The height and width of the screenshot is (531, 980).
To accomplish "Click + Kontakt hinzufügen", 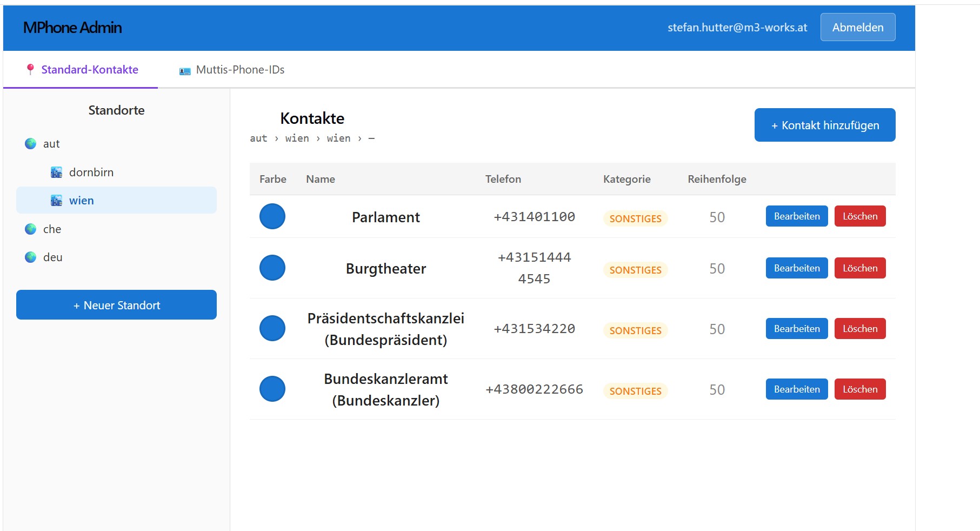I will [x=825, y=125].
